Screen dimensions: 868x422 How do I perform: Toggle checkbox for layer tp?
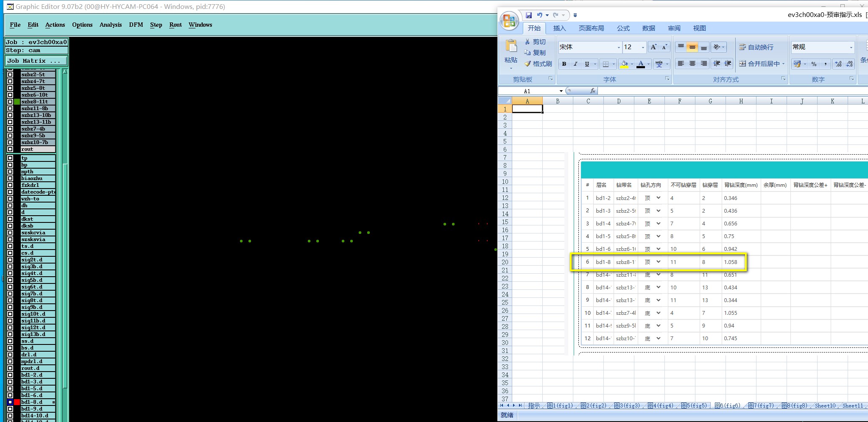point(10,158)
